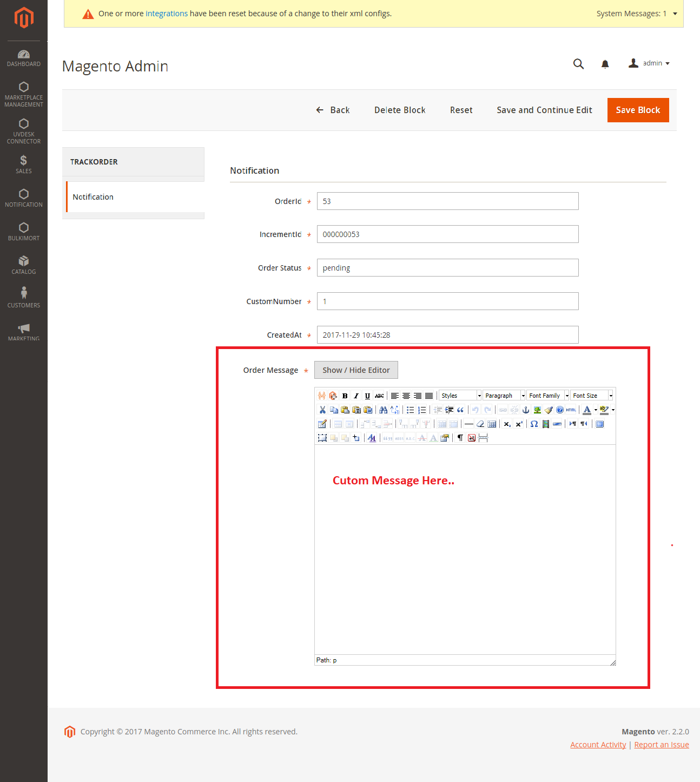
Task: Click the Paste icon in editor toolbar
Action: tap(345, 410)
